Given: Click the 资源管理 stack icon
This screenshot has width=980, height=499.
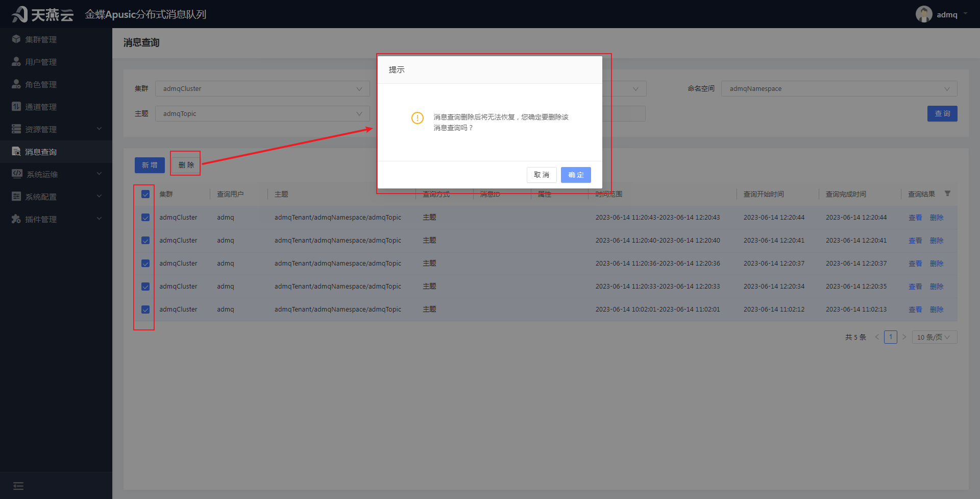Looking at the screenshot, I should [x=16, y=129].
